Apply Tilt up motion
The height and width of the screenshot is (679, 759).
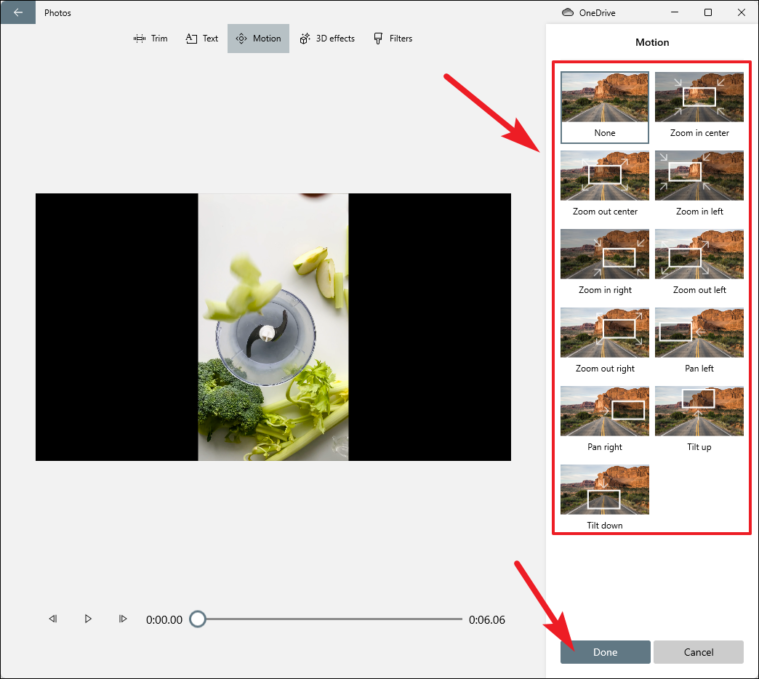(699, 419)
